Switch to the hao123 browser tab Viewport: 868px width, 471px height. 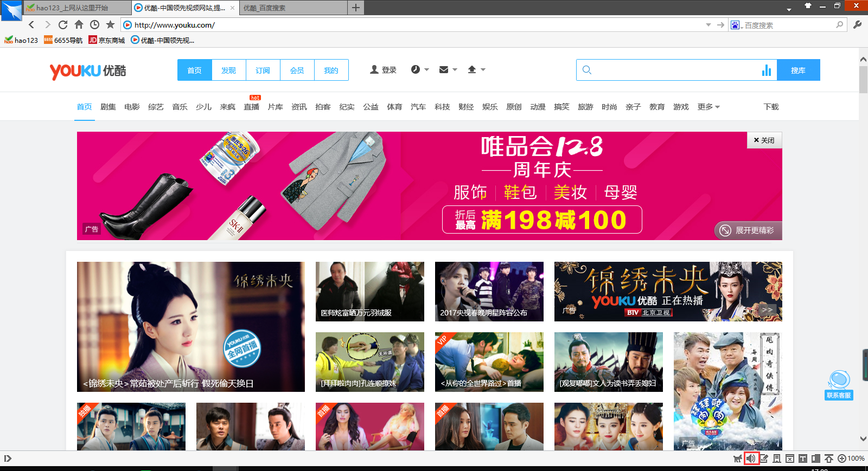coord(76,8)
